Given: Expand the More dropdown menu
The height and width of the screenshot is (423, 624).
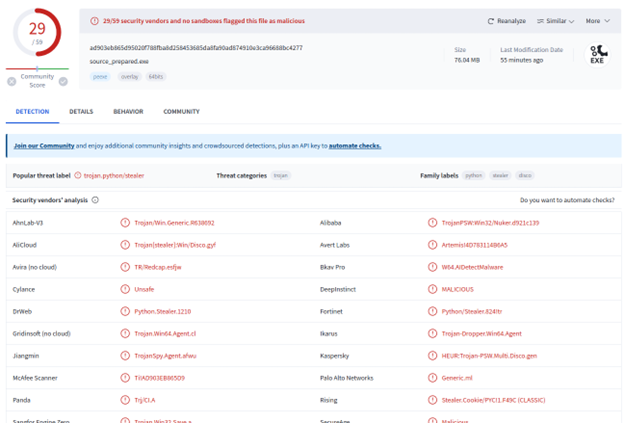Looking at the screenshot, I should 597,21.
